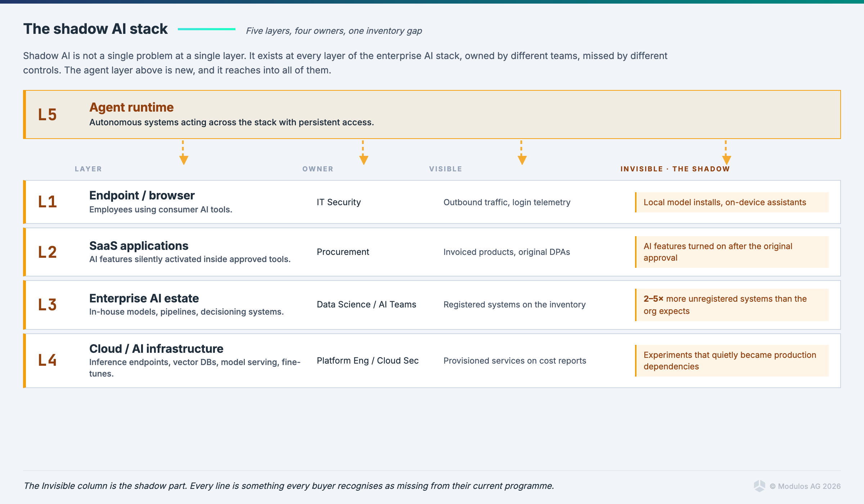
Task: Click the dashed arrow above OWNER column
Action: click(364, 153)
